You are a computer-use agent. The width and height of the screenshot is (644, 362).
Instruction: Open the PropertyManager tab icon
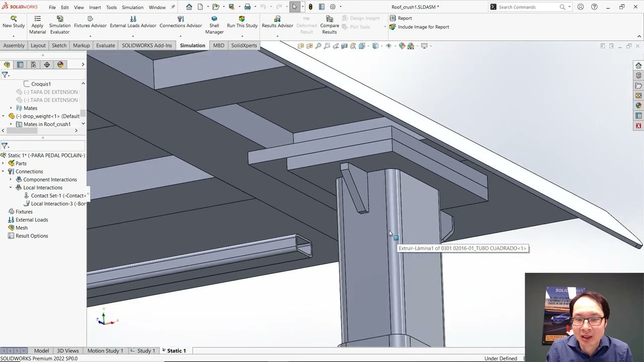click(x=20, y=64)
